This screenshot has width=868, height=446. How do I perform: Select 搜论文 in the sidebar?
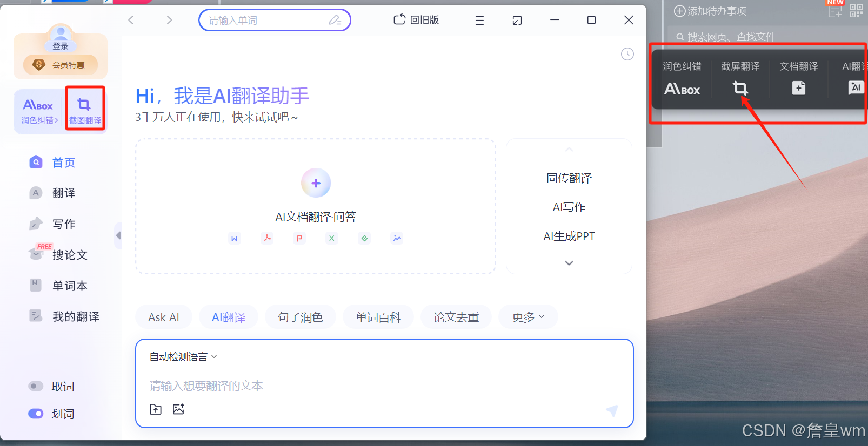(x=58, y=254)
